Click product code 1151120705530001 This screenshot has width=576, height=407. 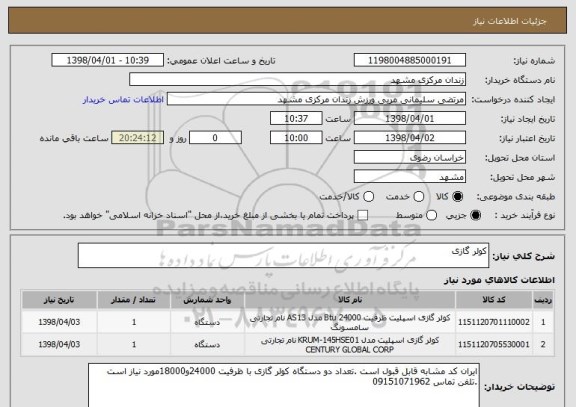[494, 345]
